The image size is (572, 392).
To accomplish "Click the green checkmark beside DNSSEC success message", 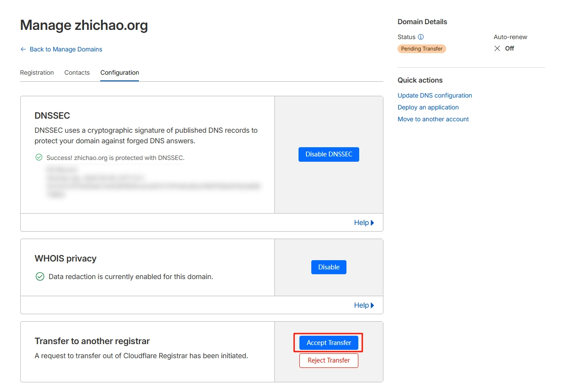I will click(x=39, y=157).
